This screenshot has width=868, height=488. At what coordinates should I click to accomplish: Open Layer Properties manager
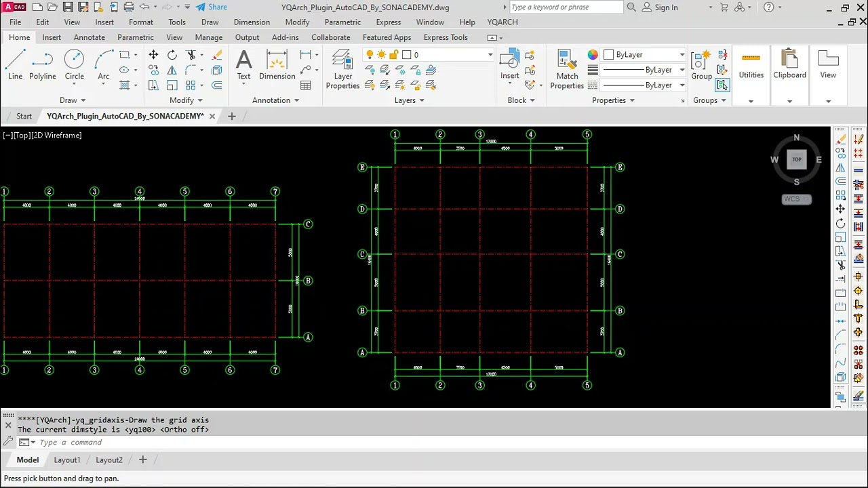[x=342, y=69]
